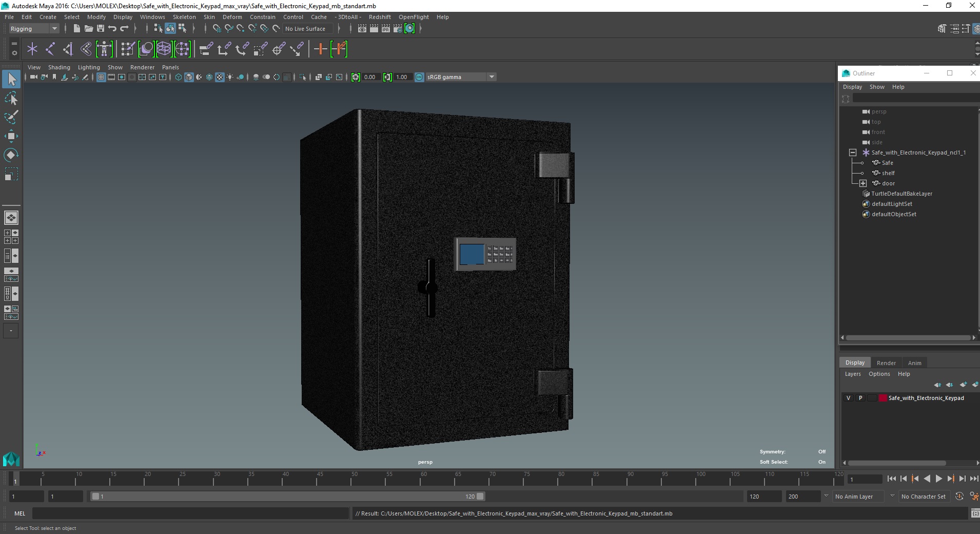This screenshot has width=980, height=534.
Task: Click the time range slider bar
Action: (x=287, y=497)
